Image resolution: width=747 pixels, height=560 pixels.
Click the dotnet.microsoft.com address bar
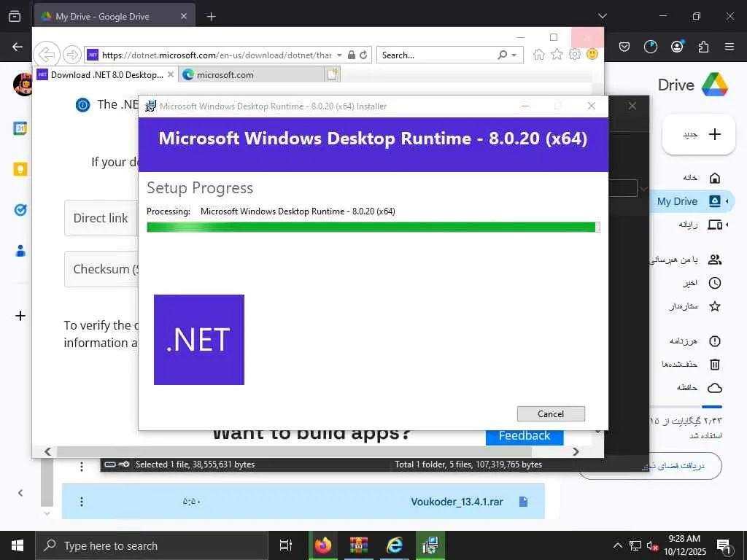[x=217, y=55]
